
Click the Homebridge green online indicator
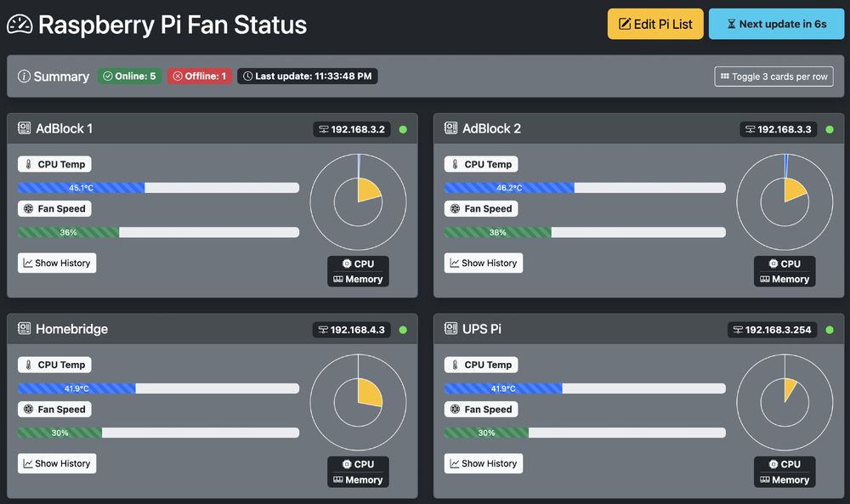(x=403, y=330)
